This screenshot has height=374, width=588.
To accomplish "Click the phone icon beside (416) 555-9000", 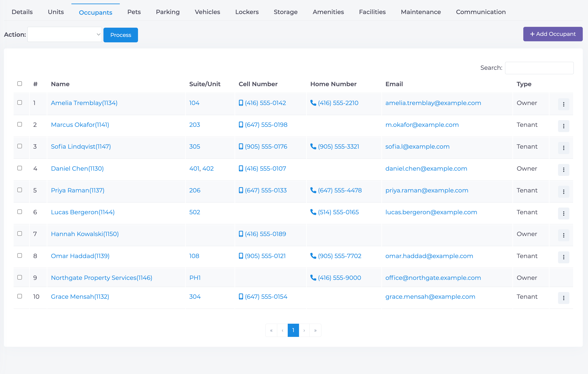I will [x=313, y=277].
